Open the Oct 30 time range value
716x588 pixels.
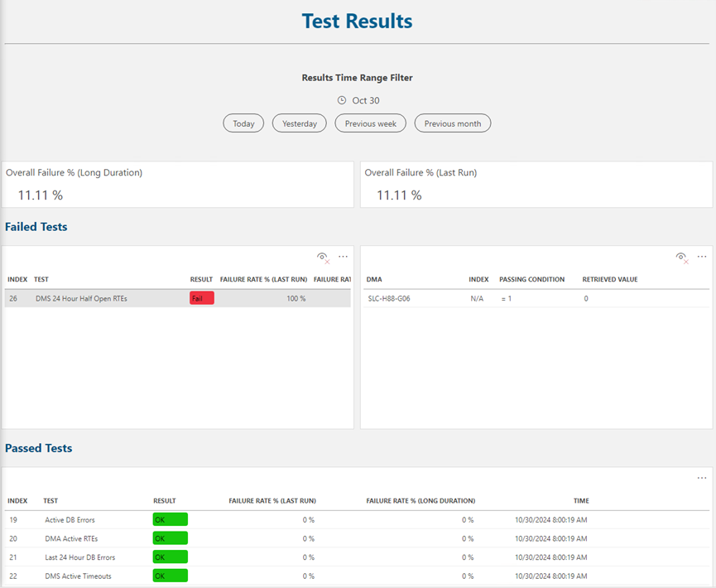coord(365,100)
